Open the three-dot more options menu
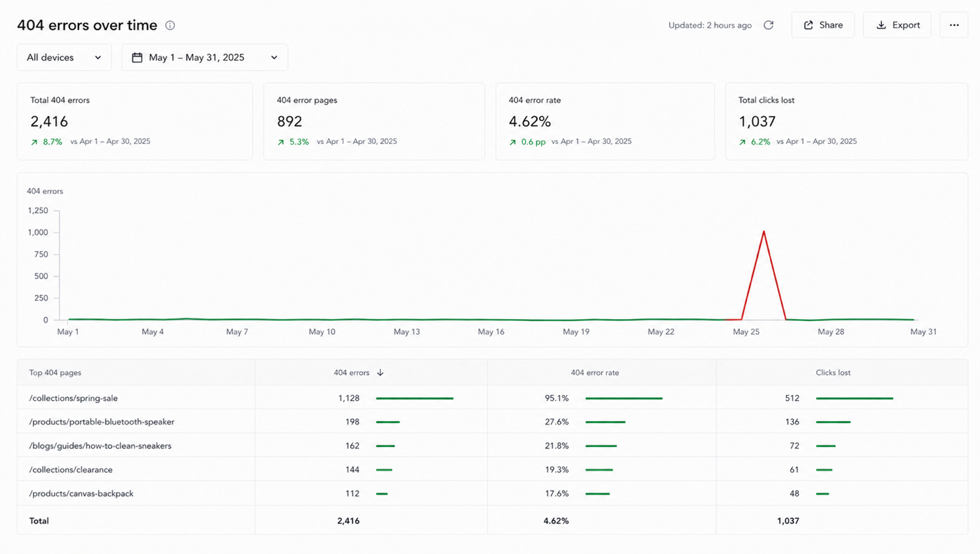 click(x=954, y=25)
